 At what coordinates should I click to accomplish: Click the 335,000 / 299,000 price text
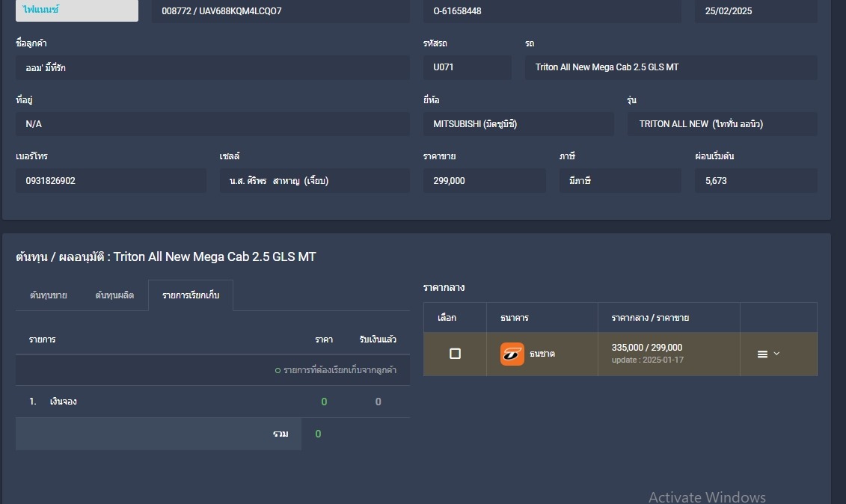tap(647, 348)
